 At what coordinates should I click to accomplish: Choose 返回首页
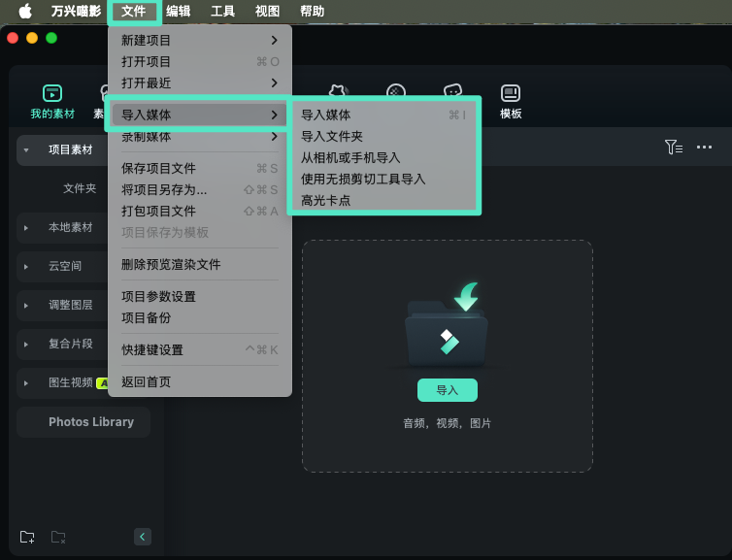point(200,382)
